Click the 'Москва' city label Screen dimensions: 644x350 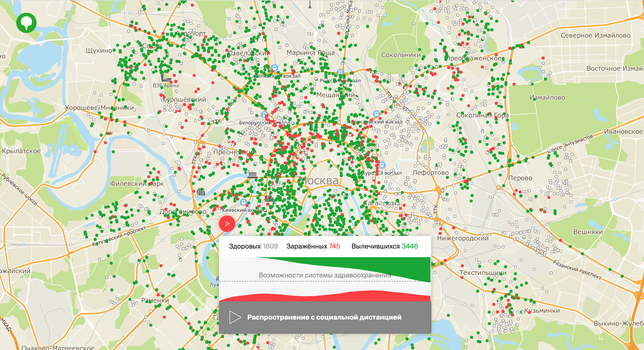tap(319, 181)
